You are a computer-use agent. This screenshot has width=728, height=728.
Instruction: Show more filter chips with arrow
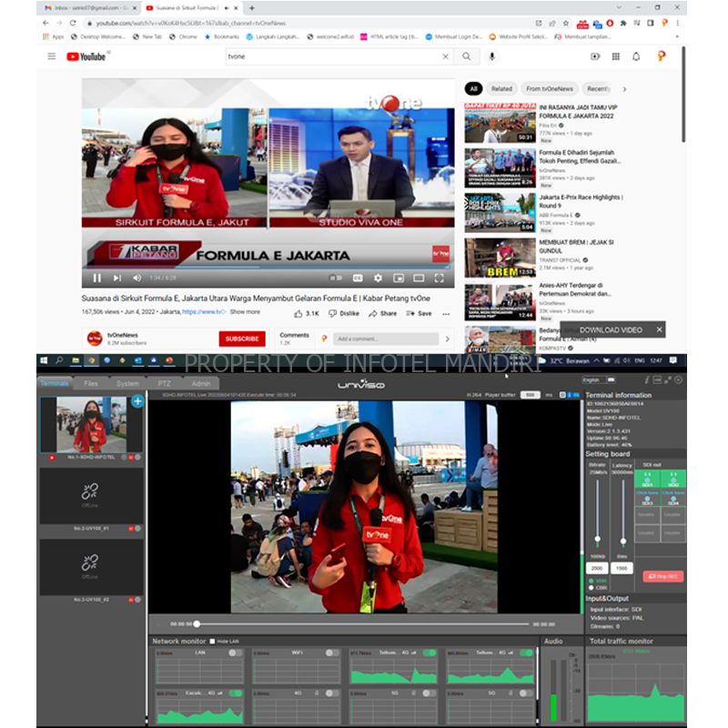tap(624, 89)
